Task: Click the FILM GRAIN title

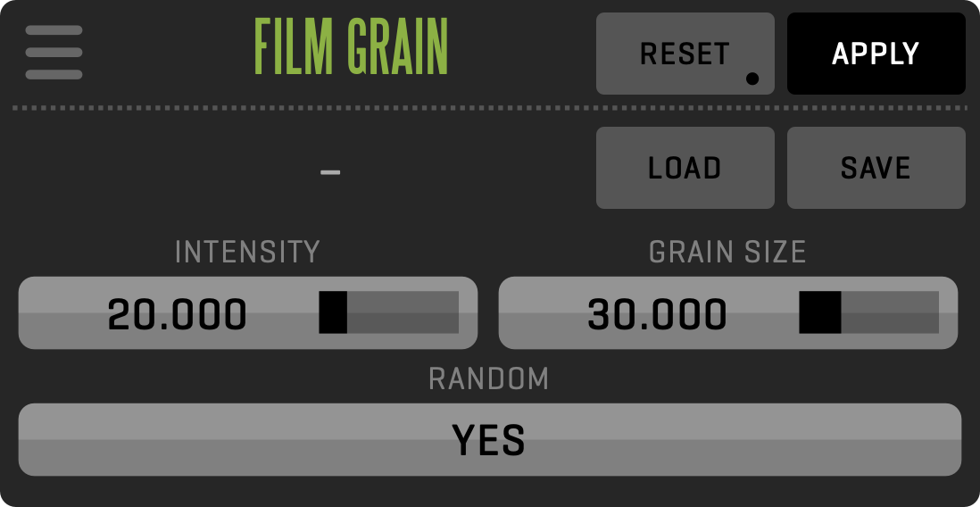Action: point(351,46)
